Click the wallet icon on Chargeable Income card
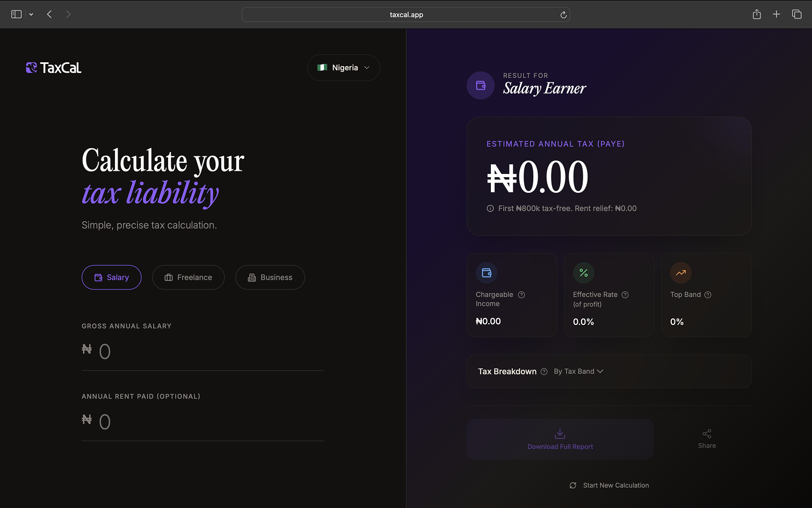The height and width of the screenshot is (508, 812). [x=487, y=272]
